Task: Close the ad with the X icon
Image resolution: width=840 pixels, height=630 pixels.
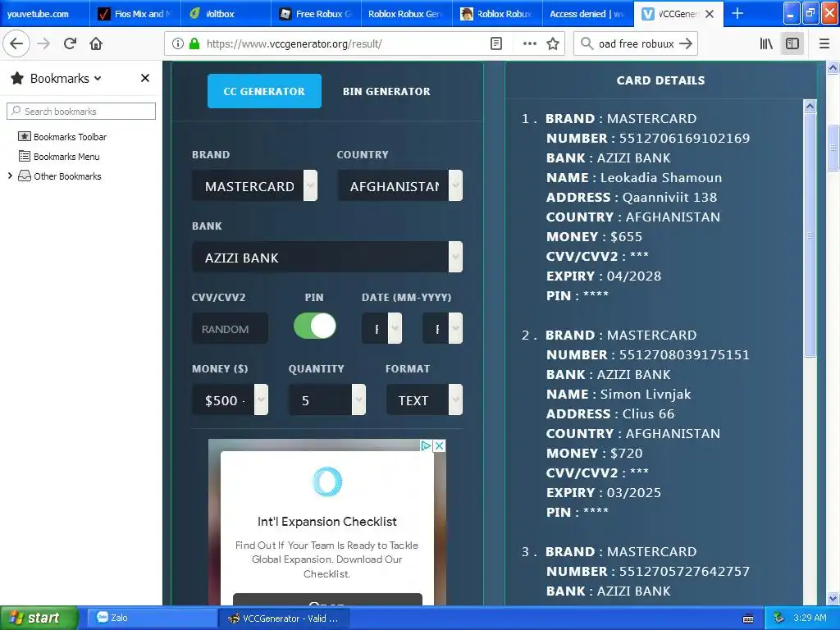Action: [x=440, y=445]
